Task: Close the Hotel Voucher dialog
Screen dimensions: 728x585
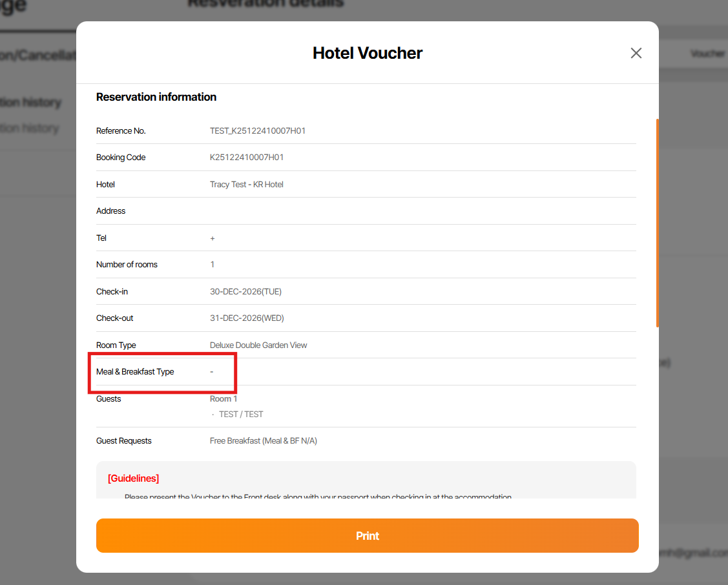Action: click(x=636, y=53)
